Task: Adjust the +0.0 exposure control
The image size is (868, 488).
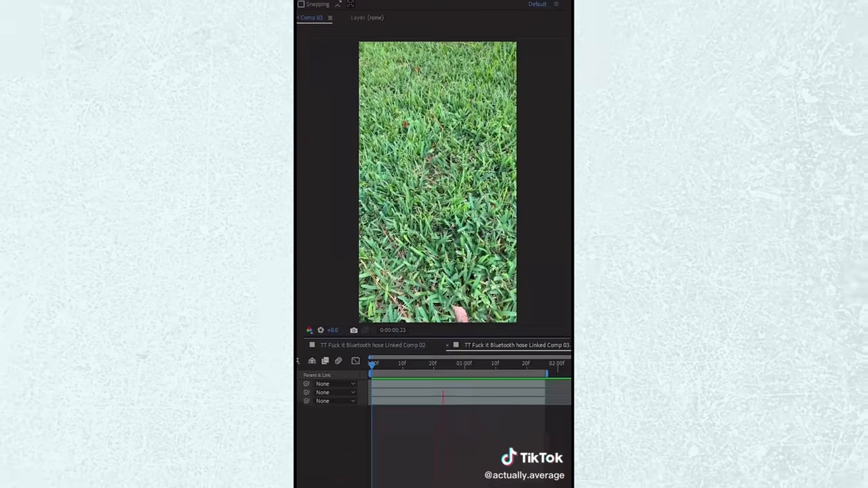Action: [332, 330]
